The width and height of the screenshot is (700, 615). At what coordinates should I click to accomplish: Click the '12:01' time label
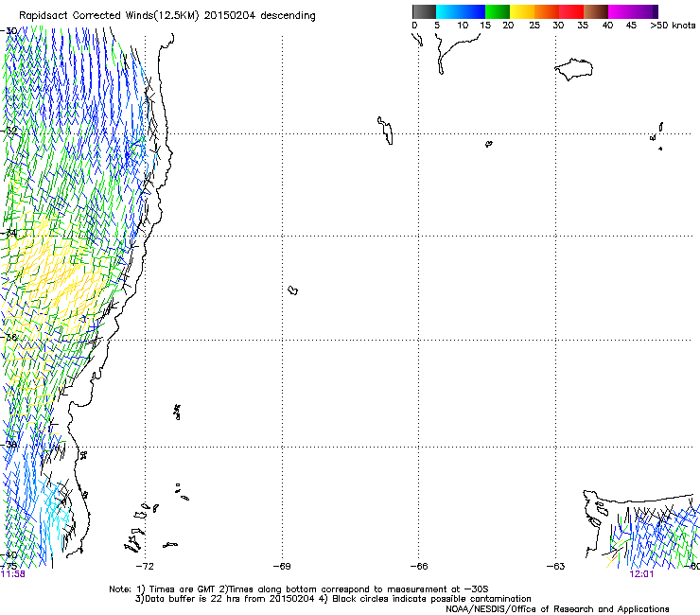coord(641,574)
